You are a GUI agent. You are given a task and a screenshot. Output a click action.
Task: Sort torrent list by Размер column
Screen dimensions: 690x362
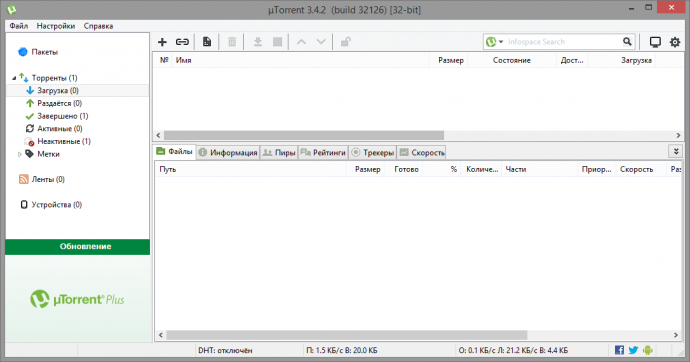coord(448,60)
